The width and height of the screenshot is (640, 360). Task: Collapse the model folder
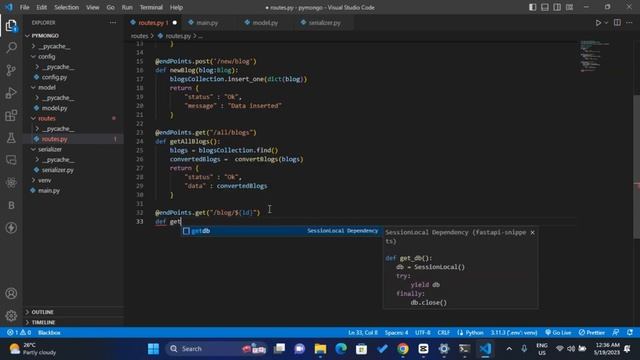tap(47, 87)
